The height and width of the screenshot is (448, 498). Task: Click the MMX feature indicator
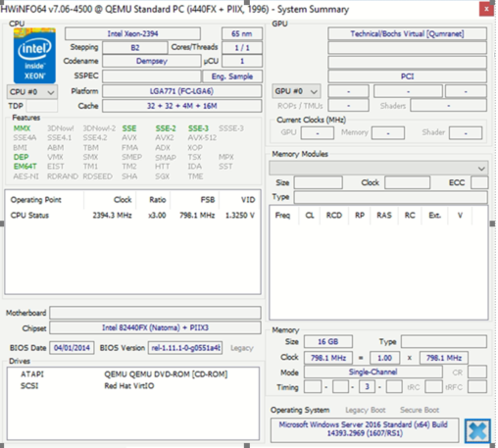22,128
